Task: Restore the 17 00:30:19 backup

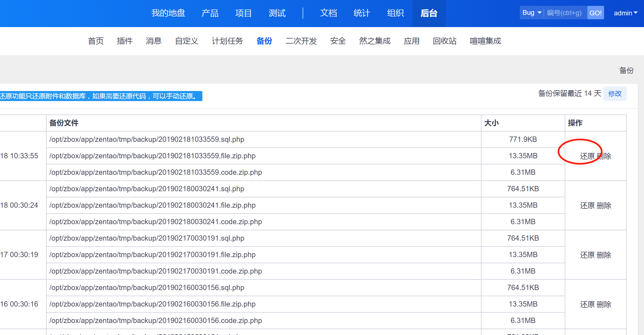Action: pyautogui.click(x=587, y=255)
